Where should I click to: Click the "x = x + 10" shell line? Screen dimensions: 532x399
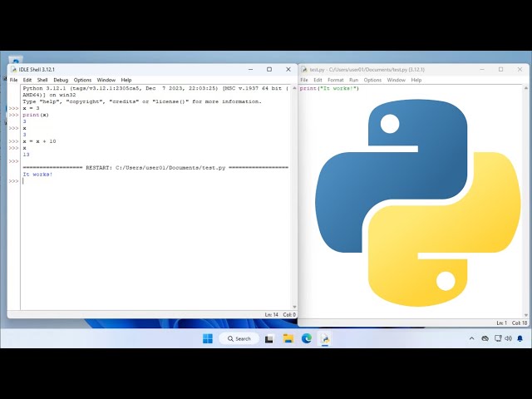coord(39,141)
